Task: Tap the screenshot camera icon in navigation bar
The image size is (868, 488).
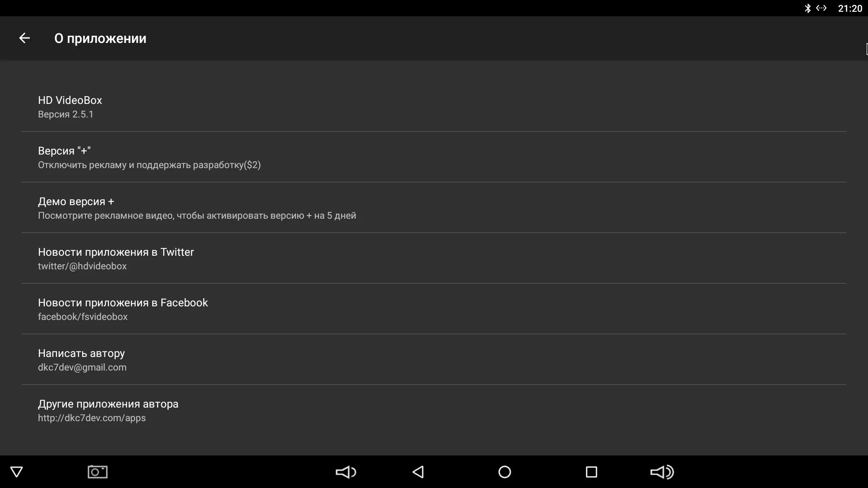Action: click(x=98, y=472)
